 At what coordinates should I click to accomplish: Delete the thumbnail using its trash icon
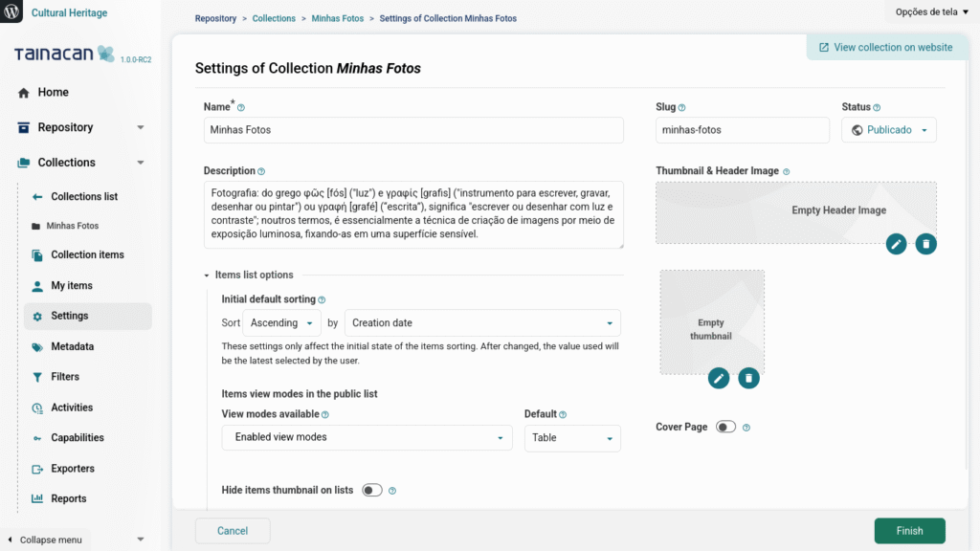pyautogui.click(x=749, y=379)
